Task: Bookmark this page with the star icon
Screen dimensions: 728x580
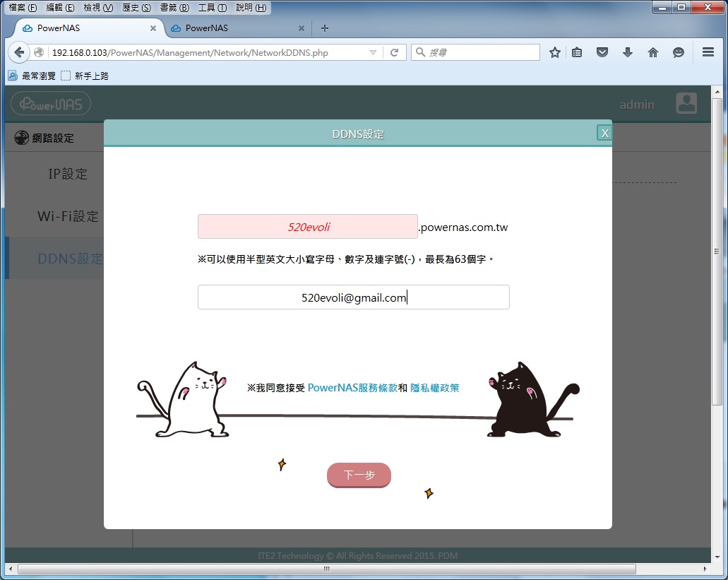Action: [x=555, y=52]
